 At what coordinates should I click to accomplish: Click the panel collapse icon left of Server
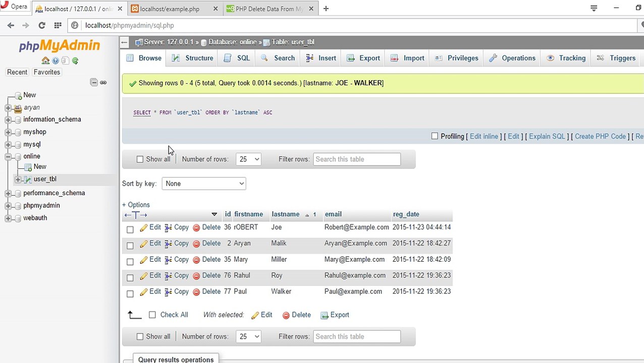point(125,42)
